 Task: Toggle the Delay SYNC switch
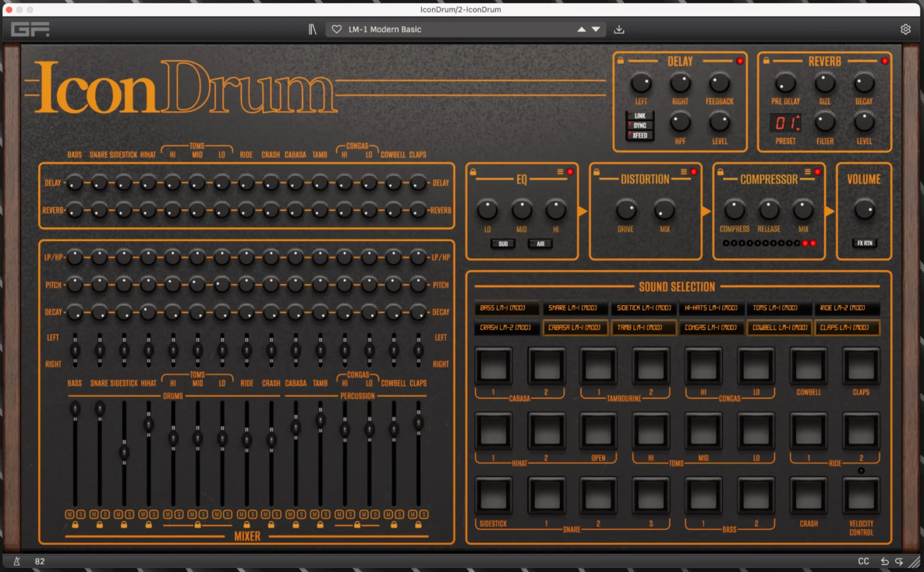(639, 126)
